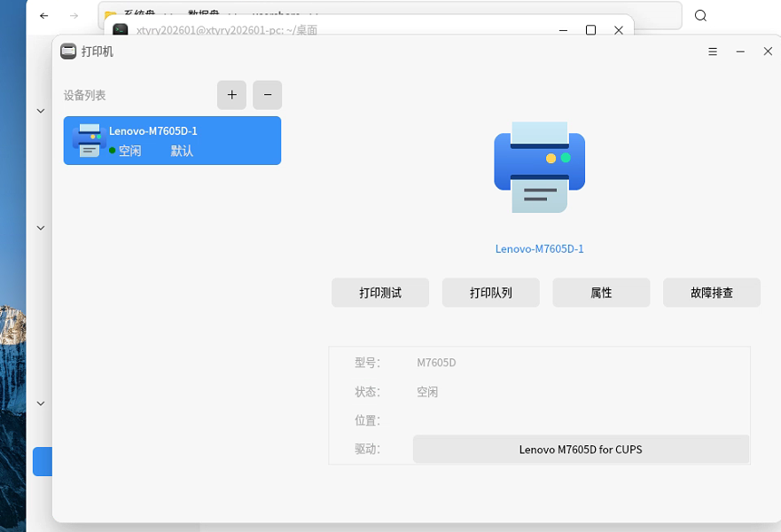Select Lenovo-M7605D-1 in the device list
This screenshot has width=781, height=532.
pyautogui.click(x=173, y=140)
